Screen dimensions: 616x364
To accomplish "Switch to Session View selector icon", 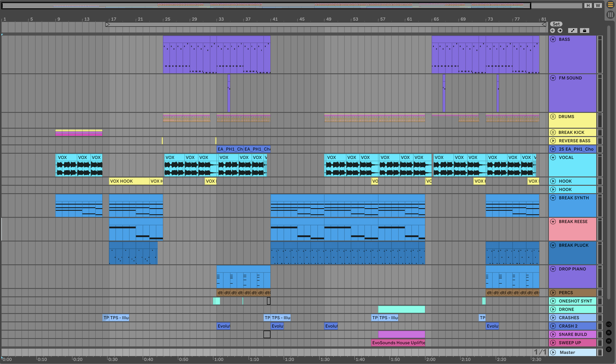I will tap(610, 15).
